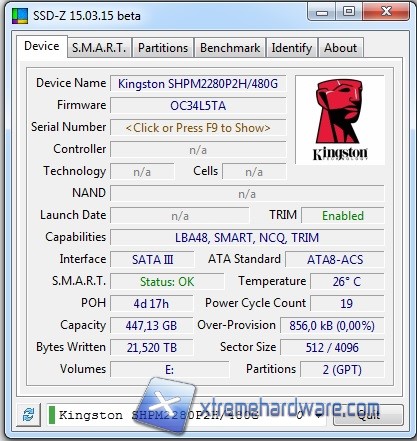Click Over-Provision value '856,0 kB (0,00%)'

pyautogui.click(x=332, y=326)
